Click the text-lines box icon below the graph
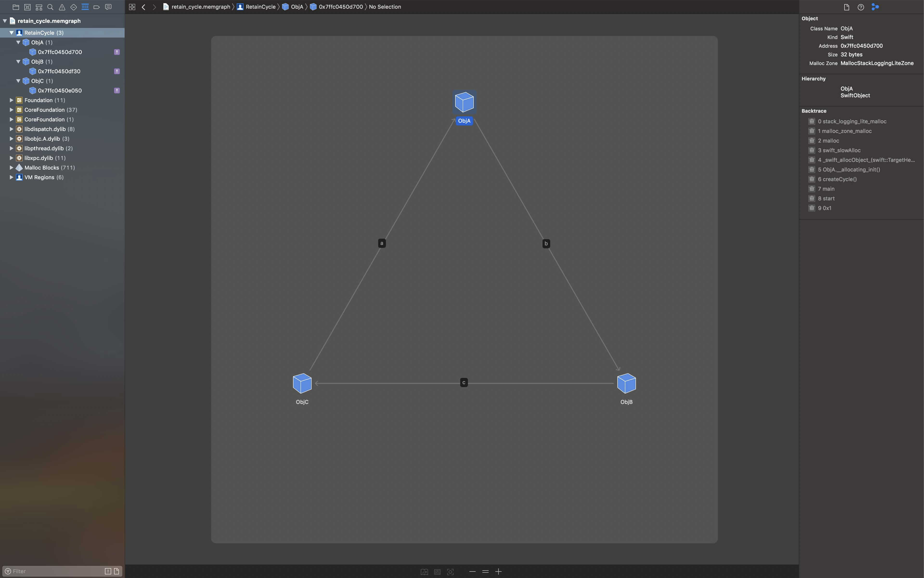This screenshot has width=924, height=578. click(x=437, y=572)
